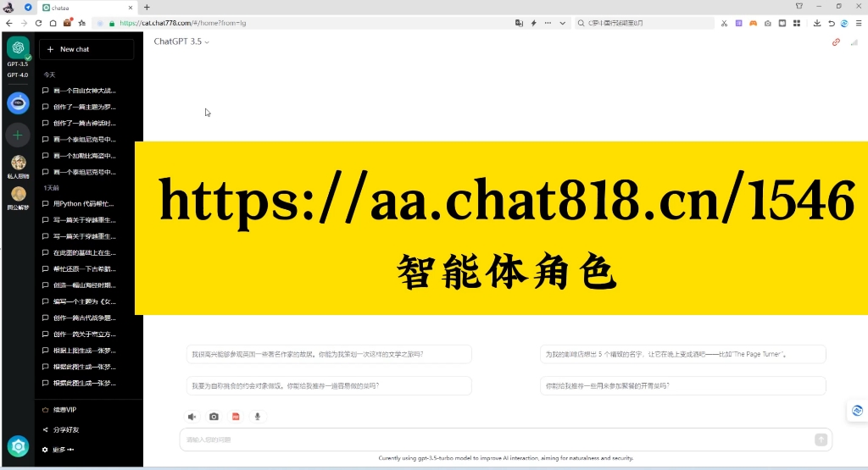Open the three-dots more options in address bar
Screen dimensions: 868x470
[548, 23]
